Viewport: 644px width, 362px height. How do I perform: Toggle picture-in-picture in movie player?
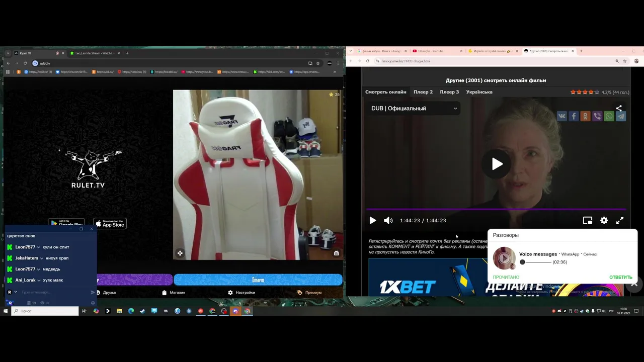pyautogui.click(x=587, y=220)
